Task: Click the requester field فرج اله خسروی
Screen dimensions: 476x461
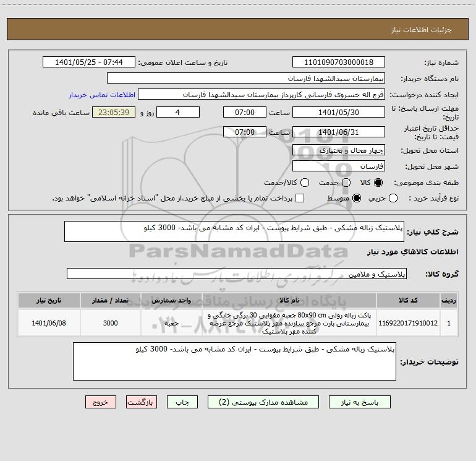Action: tap(261, 94)
